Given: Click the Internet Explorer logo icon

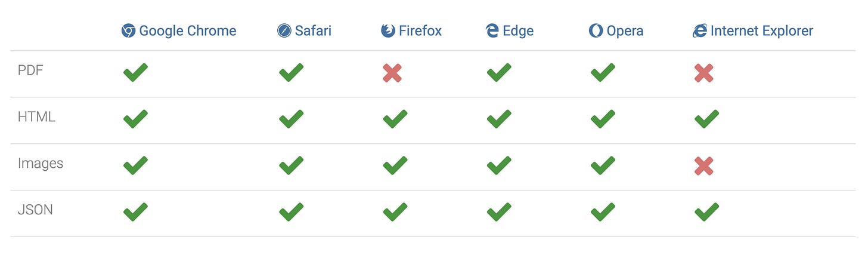Looking at the screenshot, I should 700,31.
